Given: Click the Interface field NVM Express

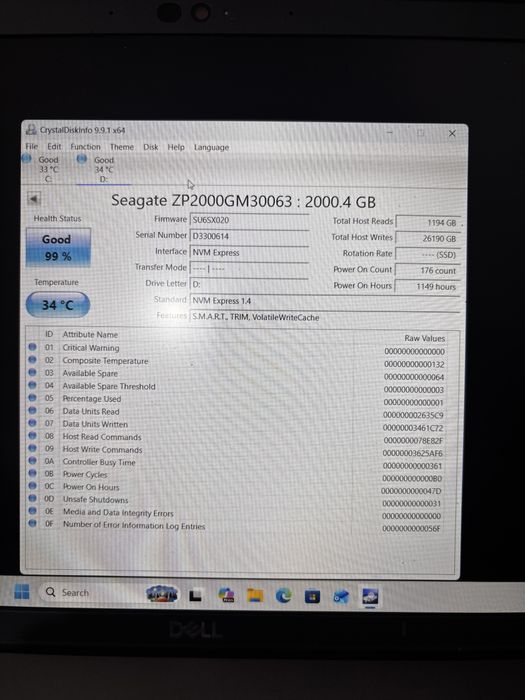Looking at the screenshot, I should point(249,252).
